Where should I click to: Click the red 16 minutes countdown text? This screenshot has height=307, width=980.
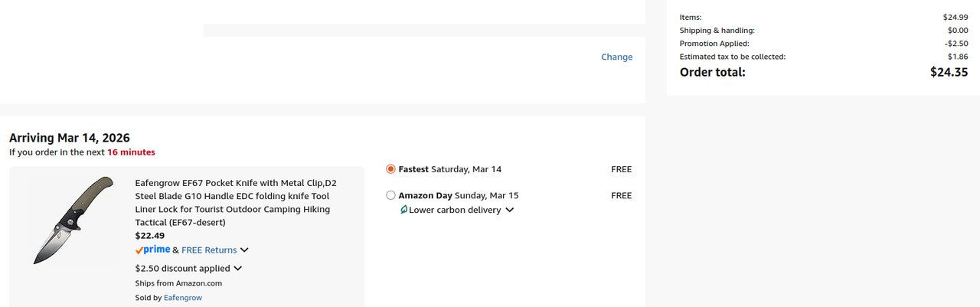click(131, 152)
